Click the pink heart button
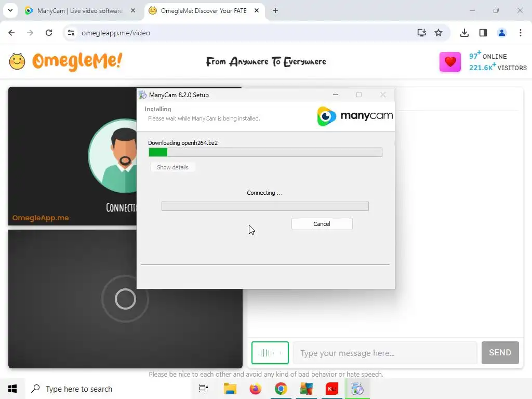This screenshot has width=532, height=399. pos(450,62)
